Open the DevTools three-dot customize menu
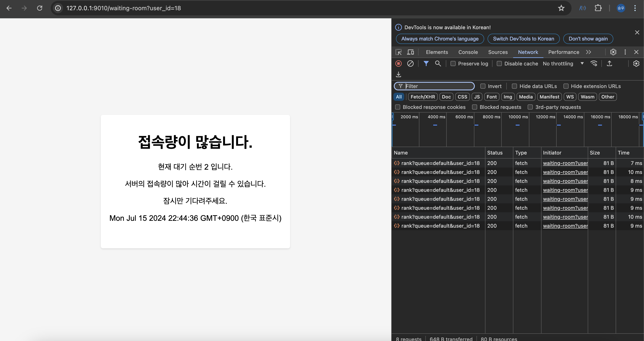 (625, 52)
